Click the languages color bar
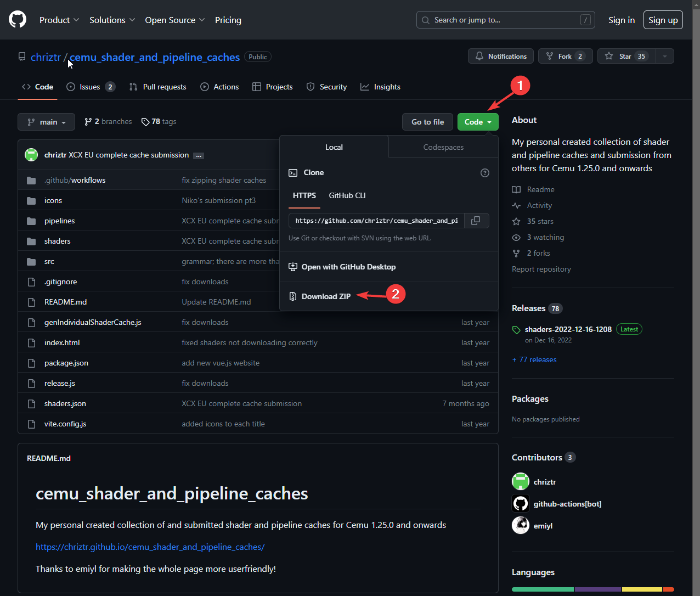The width and height of the screenshot is (700, 596). 593,589
